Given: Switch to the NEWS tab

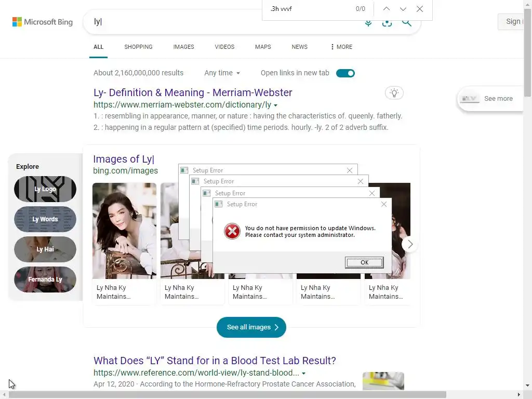Looking at the screenshot, I should tap(300, 47).
